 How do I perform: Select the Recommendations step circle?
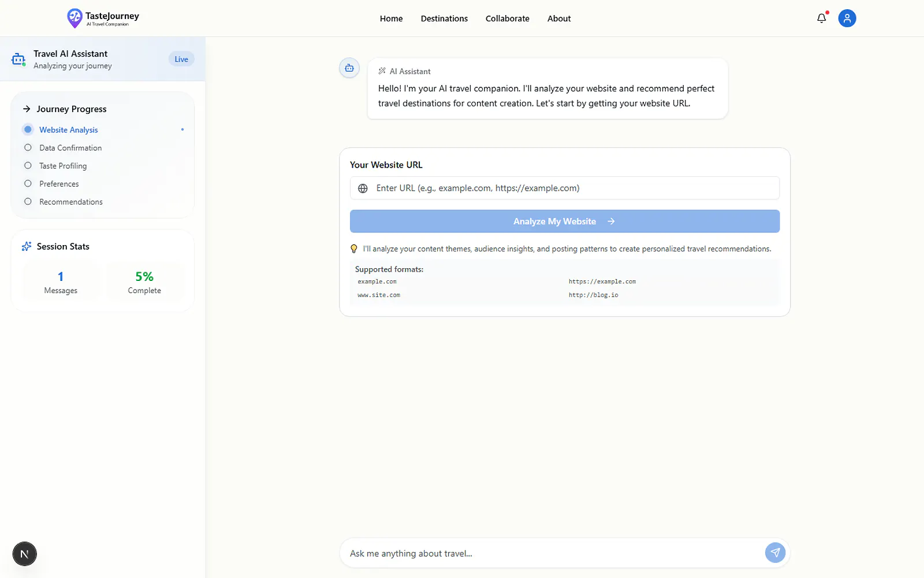[x=28, y=202]
